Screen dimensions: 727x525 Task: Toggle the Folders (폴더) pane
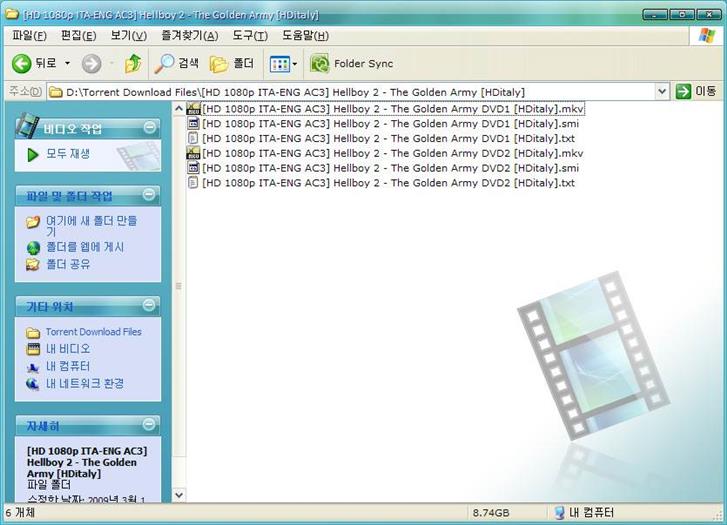coord(232,64)
